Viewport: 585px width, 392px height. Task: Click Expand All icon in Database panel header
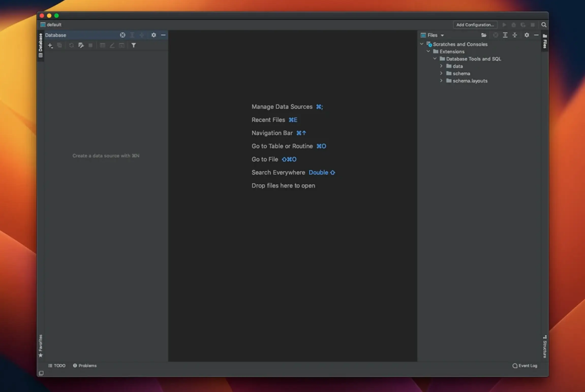[x=132, y=35]
